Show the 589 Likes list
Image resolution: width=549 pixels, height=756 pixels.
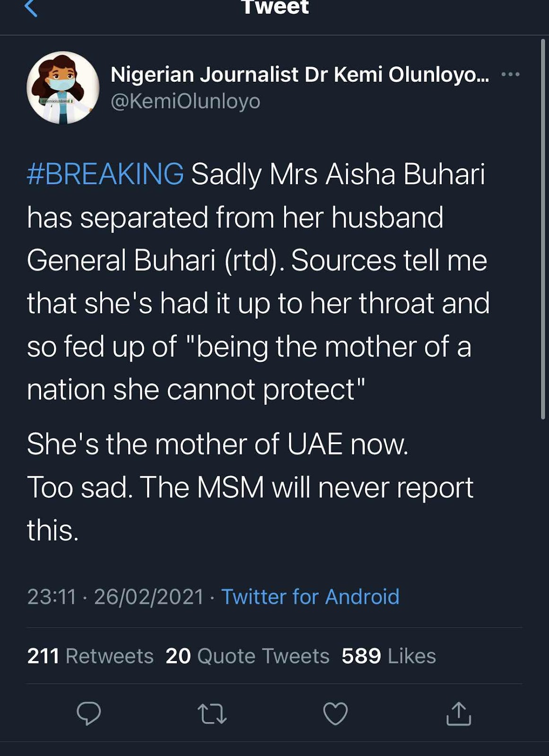pos(389,656)
